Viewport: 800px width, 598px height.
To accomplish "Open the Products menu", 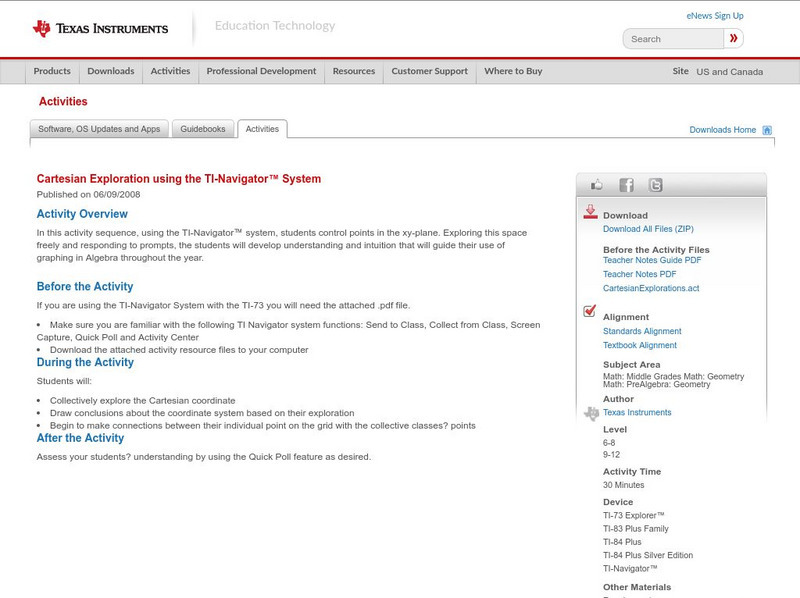I will point(52,71).
